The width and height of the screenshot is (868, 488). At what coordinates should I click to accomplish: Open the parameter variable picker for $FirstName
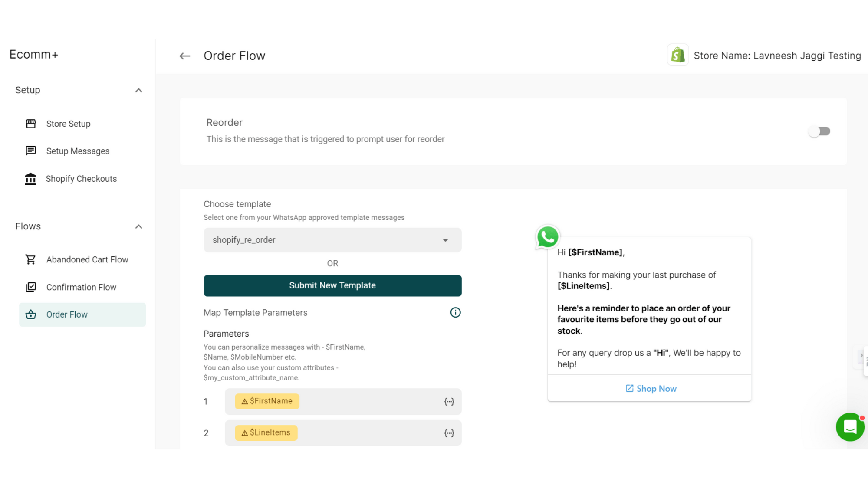tap(449, 401)
